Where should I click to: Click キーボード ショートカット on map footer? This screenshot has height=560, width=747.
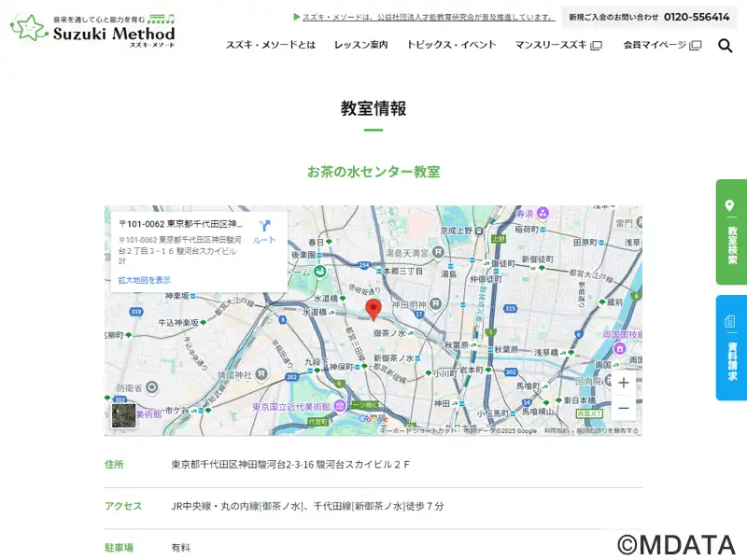coord(417,430)
